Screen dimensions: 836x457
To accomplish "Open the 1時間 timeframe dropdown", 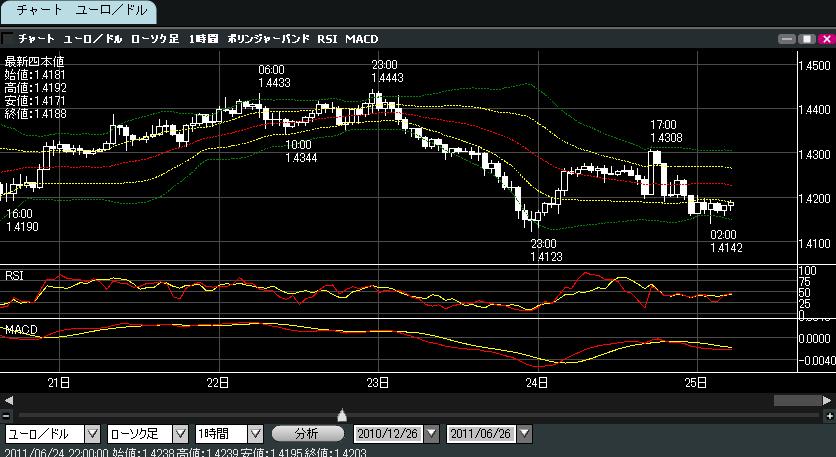I will (255, 434).
